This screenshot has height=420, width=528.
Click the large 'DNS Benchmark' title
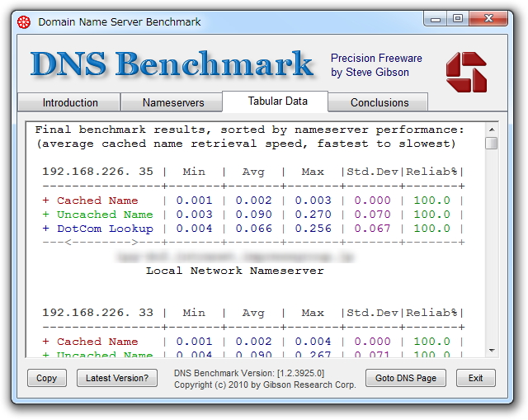[x=172, y=64]
